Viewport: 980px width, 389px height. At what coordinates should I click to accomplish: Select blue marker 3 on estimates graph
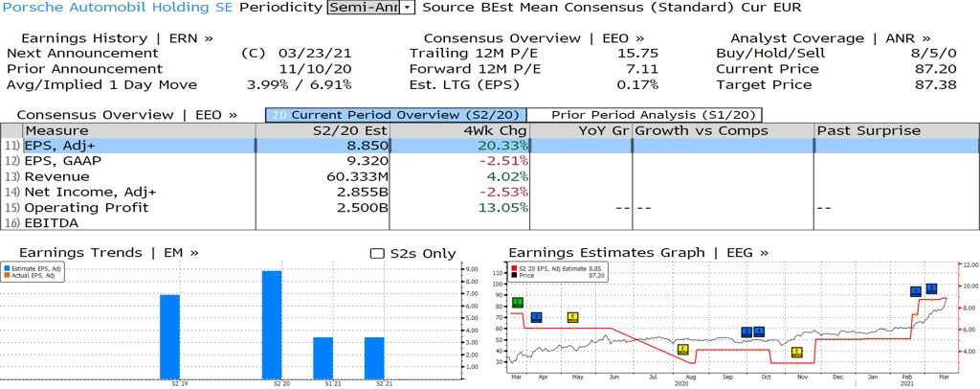point(536,317)
